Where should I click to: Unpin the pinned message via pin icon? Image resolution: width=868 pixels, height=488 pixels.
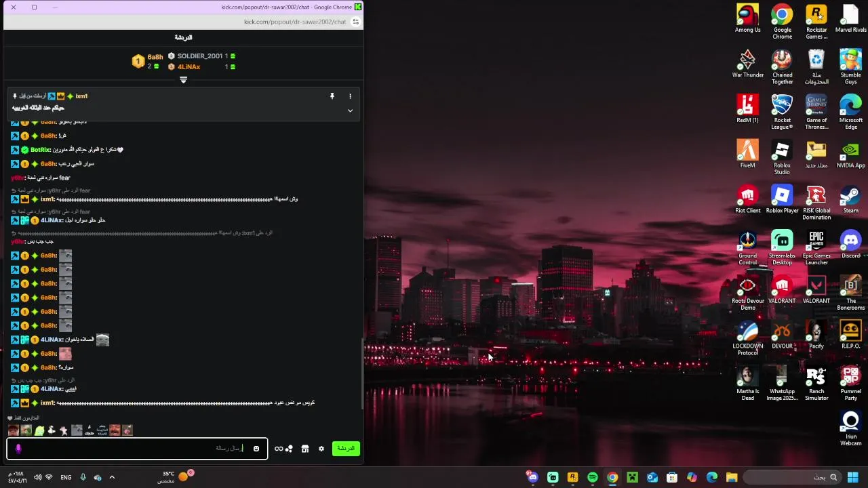pos(332,96)
